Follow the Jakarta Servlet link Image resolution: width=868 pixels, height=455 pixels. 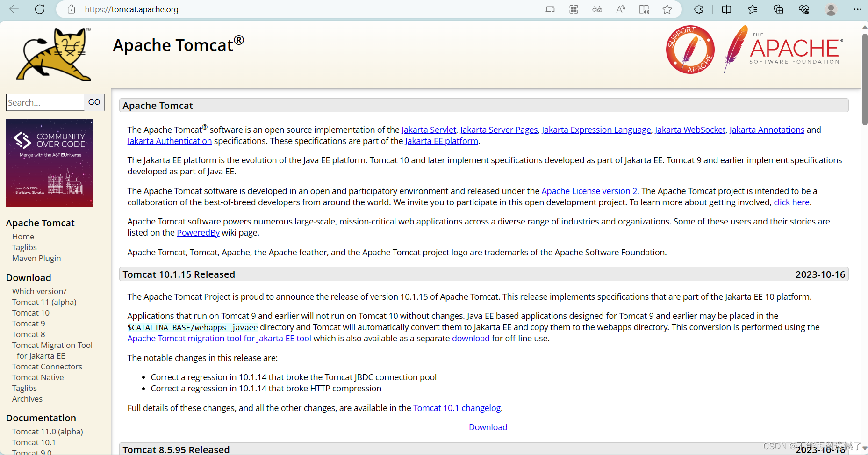(429, 130)
